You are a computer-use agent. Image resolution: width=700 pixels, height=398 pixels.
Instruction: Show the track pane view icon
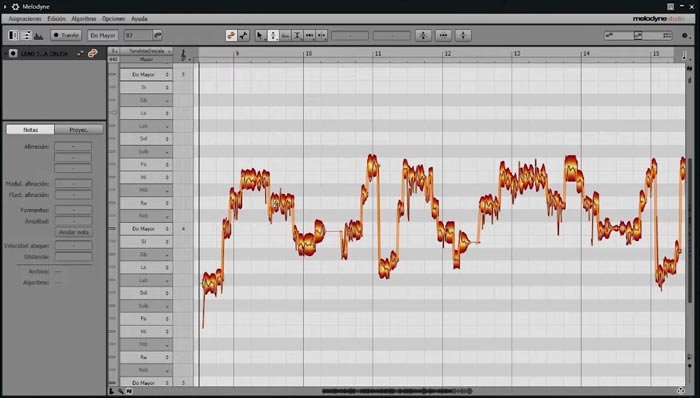13,35
